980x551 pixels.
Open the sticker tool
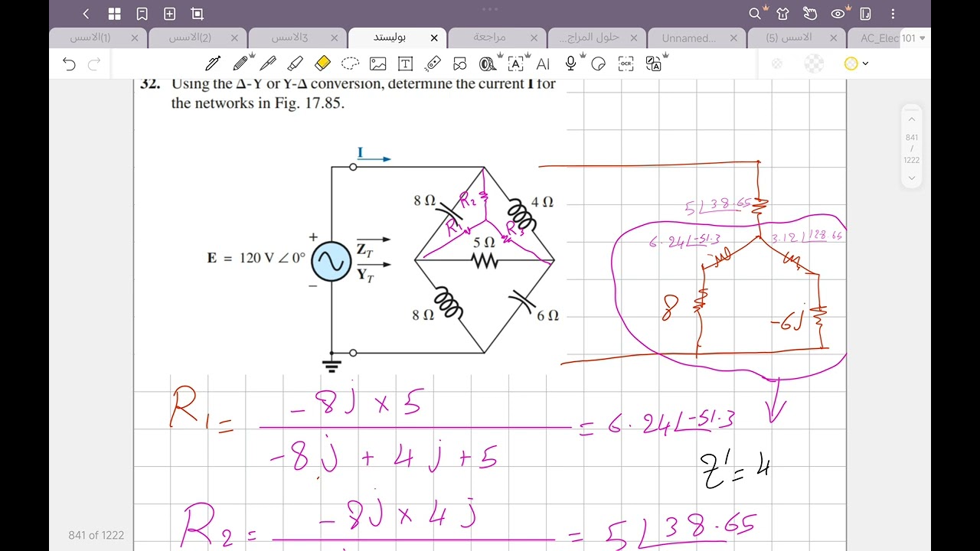tap(599, 64)
